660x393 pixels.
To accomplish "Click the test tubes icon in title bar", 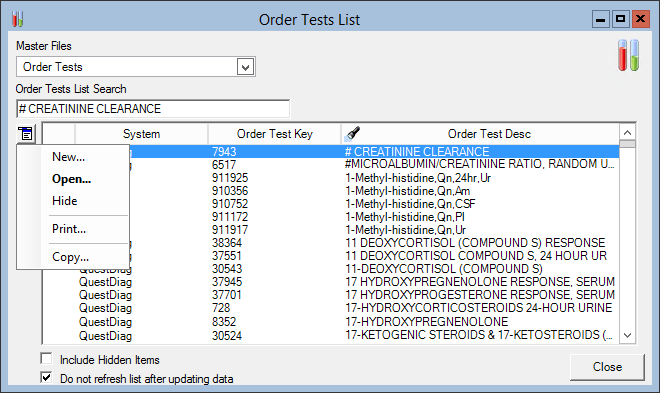I will click(18, 19).
